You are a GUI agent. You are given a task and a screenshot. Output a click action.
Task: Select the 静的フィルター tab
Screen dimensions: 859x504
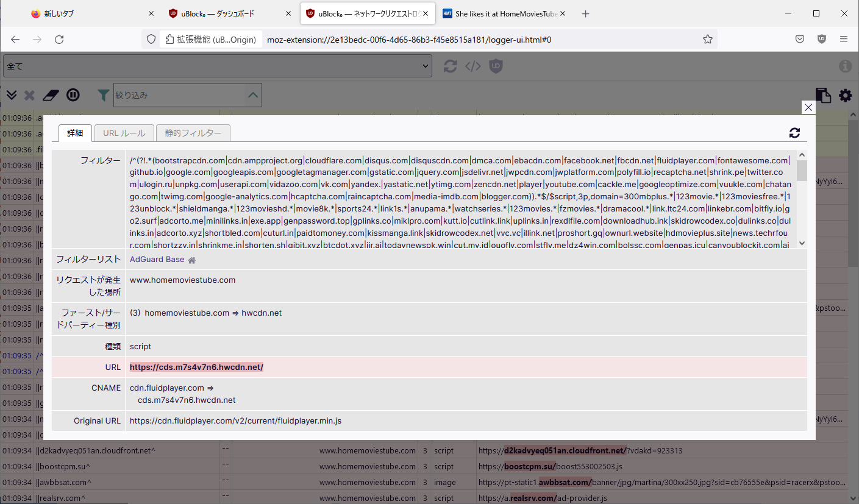[193, 132]
